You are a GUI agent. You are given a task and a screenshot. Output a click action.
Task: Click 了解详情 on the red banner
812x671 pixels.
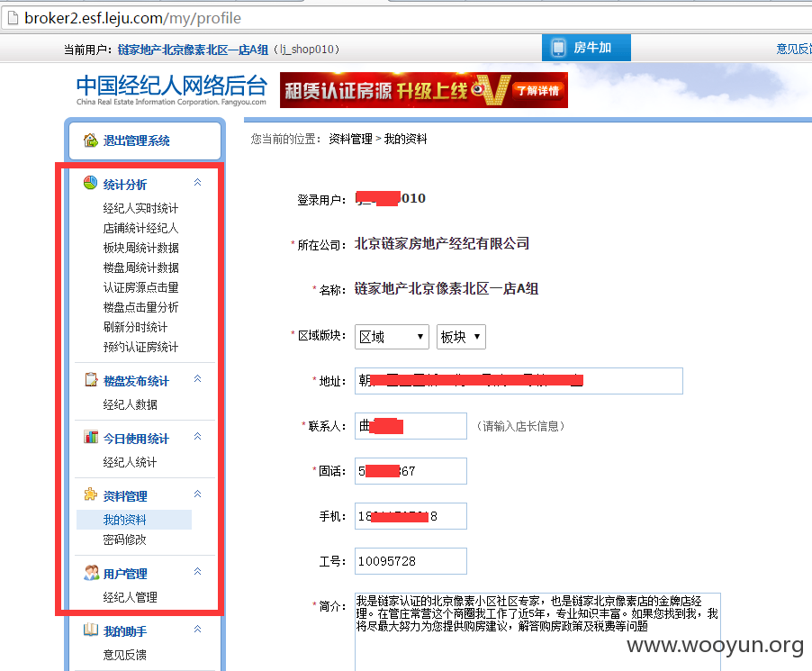[x=538, y=91]
